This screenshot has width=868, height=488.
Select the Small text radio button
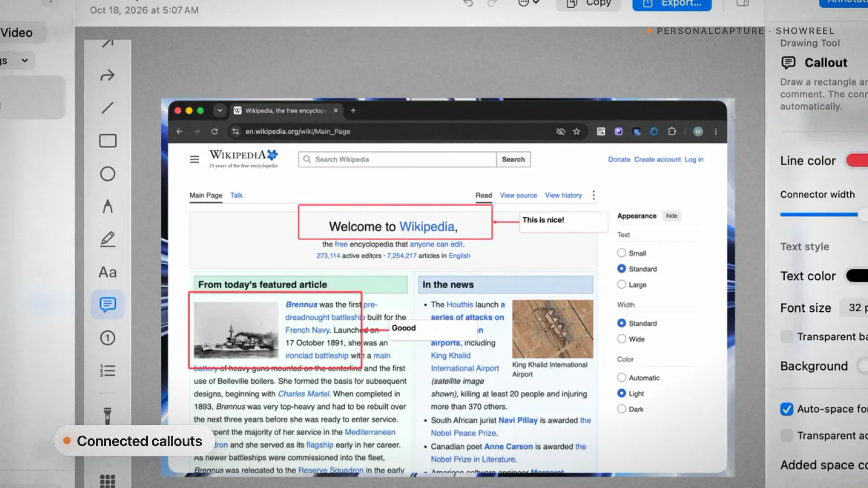pyautogui.click(x=622, y=253)
